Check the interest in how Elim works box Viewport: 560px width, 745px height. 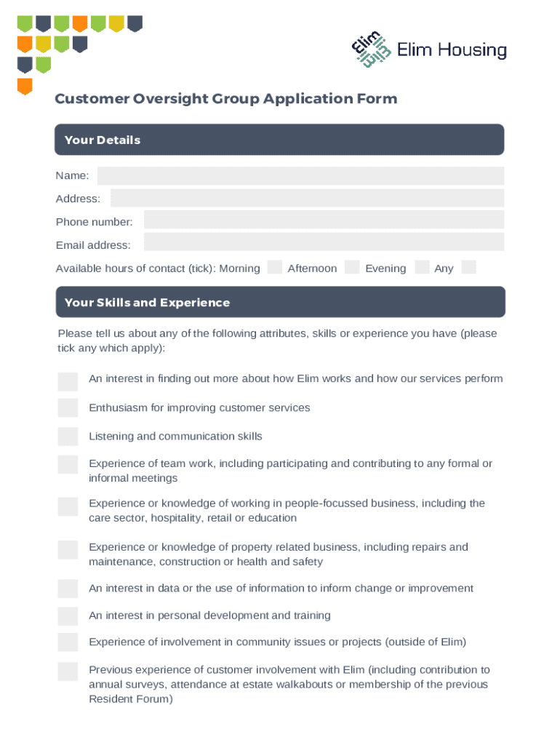point(68,381)
